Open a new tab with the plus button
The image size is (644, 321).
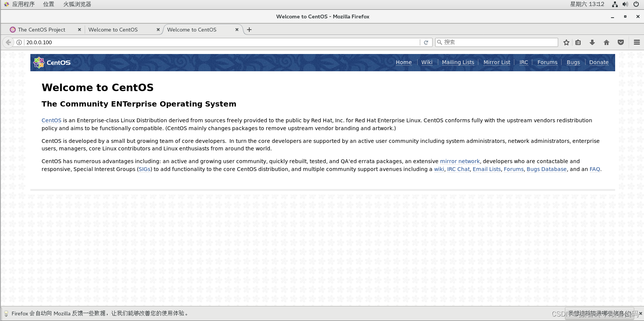pos(249,30)
